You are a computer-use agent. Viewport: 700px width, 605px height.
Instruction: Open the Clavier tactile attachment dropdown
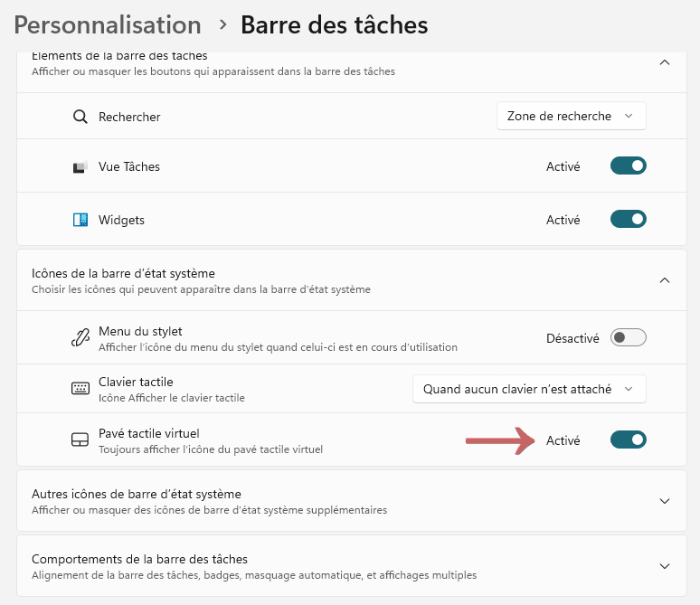pos(529,389)
